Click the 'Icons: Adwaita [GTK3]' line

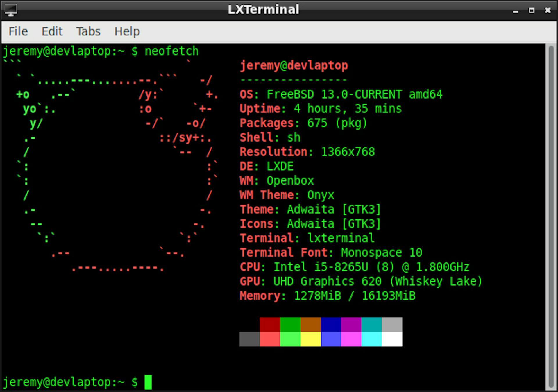click(x=310, y=224)
